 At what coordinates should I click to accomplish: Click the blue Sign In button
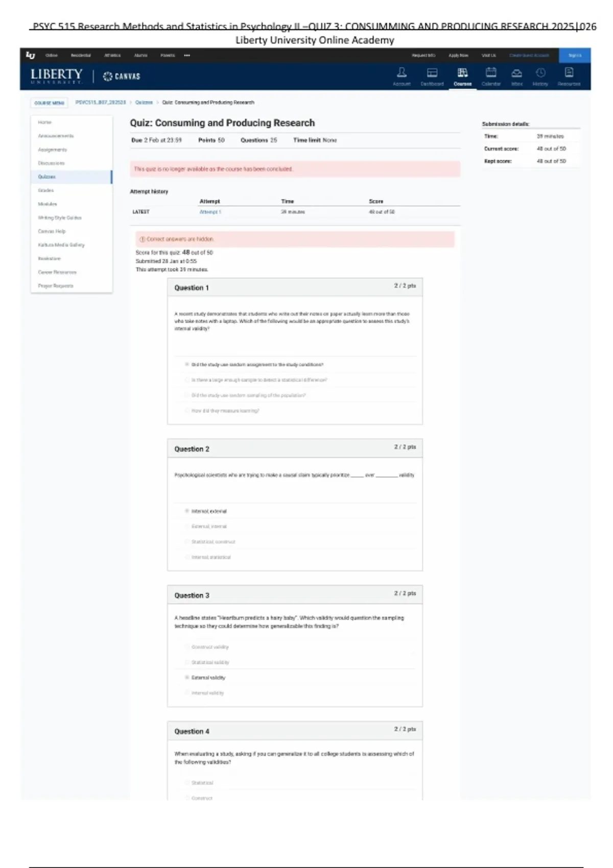pyautogui.click(x=575, y=55)
